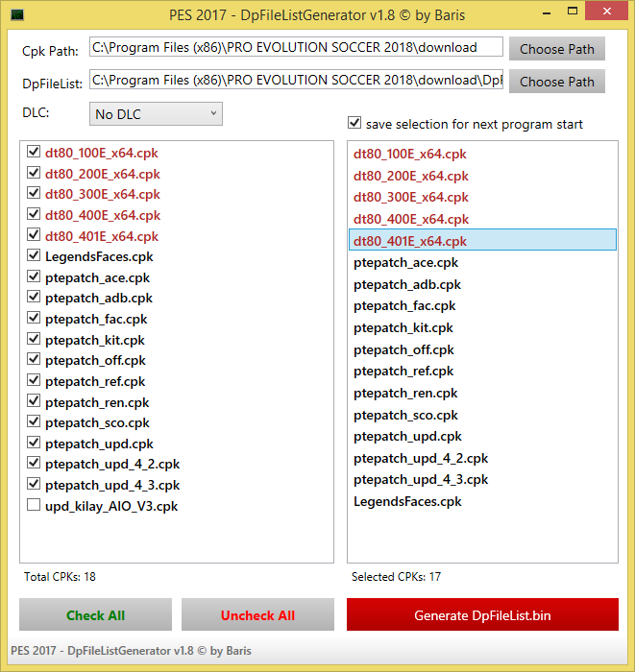Click the Check All button
Viewport: 635px width, 672px height.
click(96, 614)
